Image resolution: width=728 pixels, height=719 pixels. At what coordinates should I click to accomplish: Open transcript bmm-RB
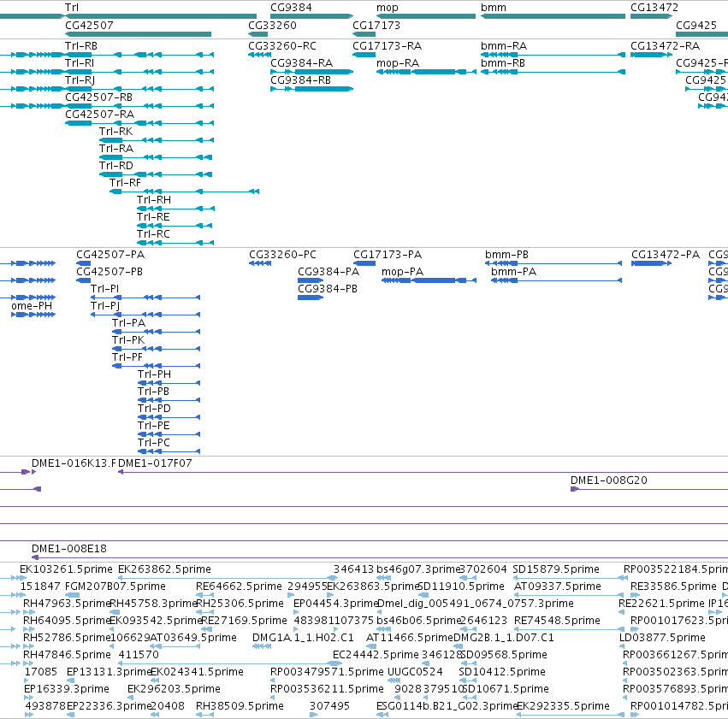tap(503, 63)
